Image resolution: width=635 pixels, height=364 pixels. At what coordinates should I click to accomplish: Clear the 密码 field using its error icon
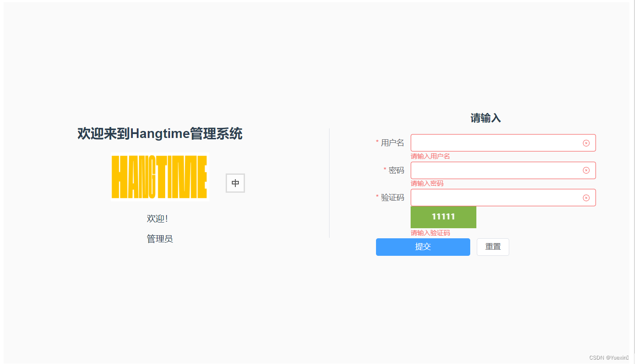[x=586, y=170]
